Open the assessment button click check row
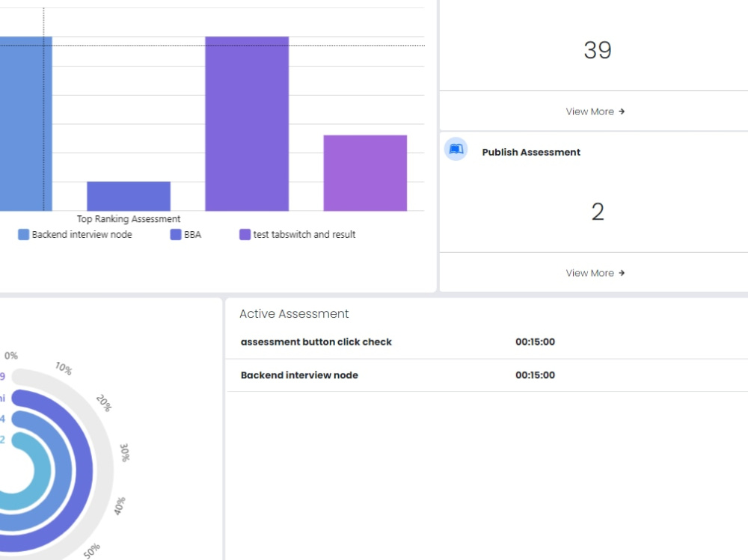 [x=487, y=342]
